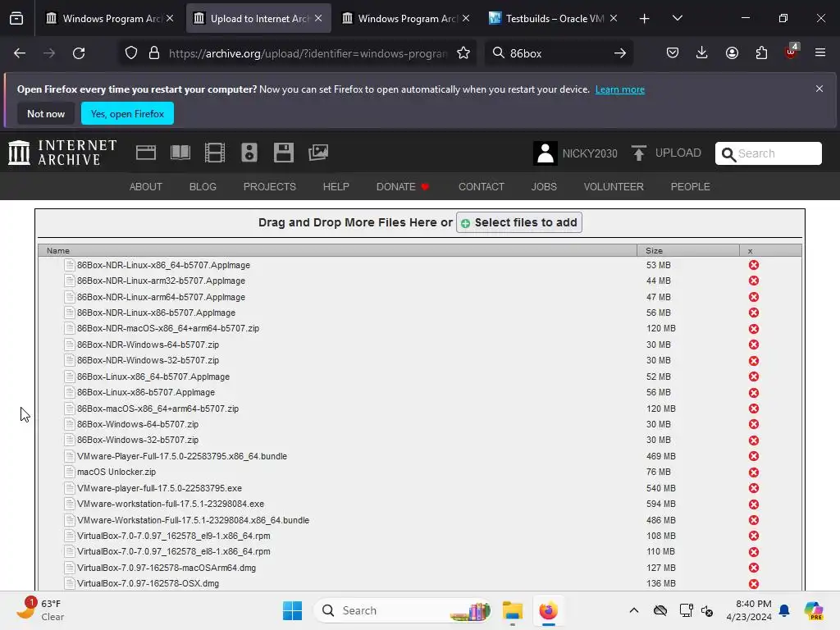Viewport: 840px width, 630px height.
Task: Open File Explorer from taskbar
Action: (x=512, y=610)
